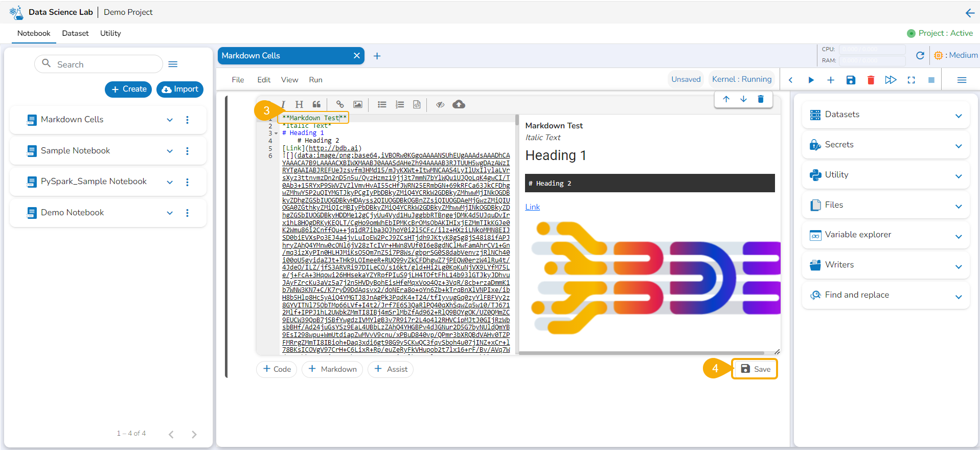Move the markdown cell up
Image resolution: width=980 pixels, height=450 pixels.
(x=726, y=99)
